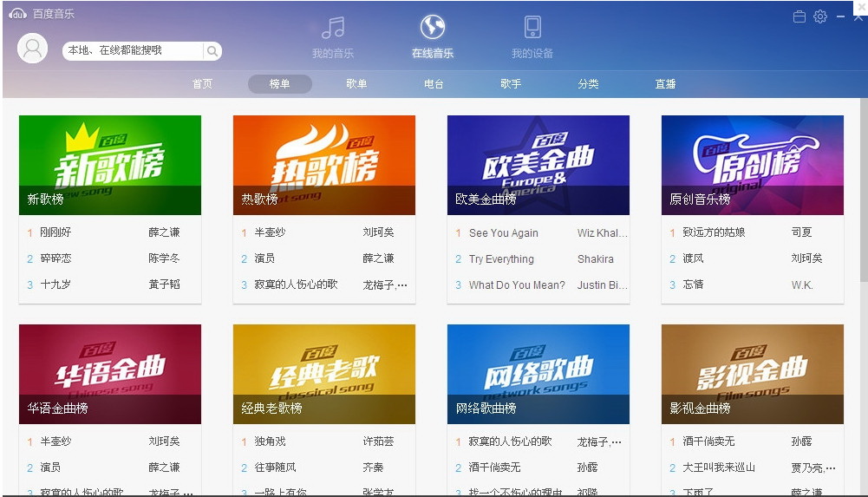868x497 pixels.
Task: Open artist Wiz Khal...
Action: [603, 233]
